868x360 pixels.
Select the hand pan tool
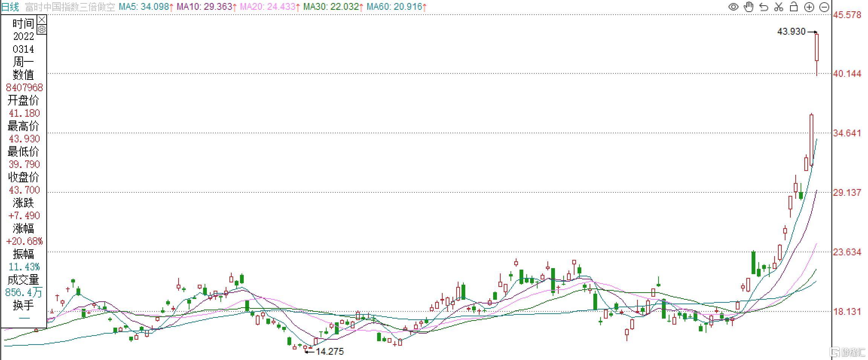tap(749, 7)
